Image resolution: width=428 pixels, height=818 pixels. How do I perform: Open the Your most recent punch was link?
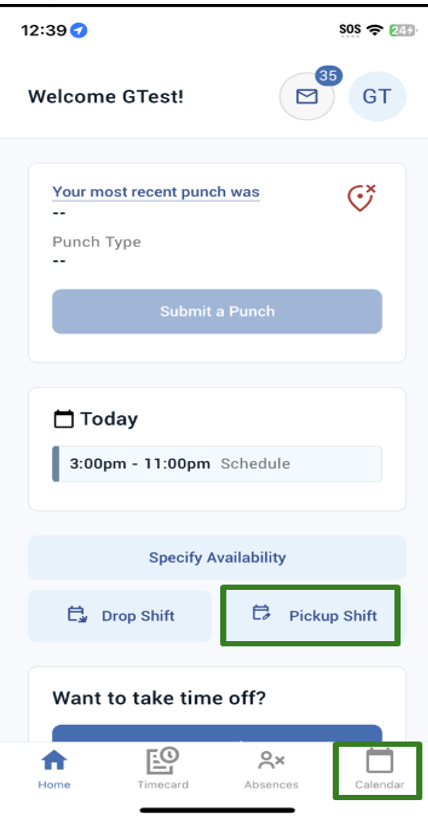pyautogui.click(x=156, y=192)
